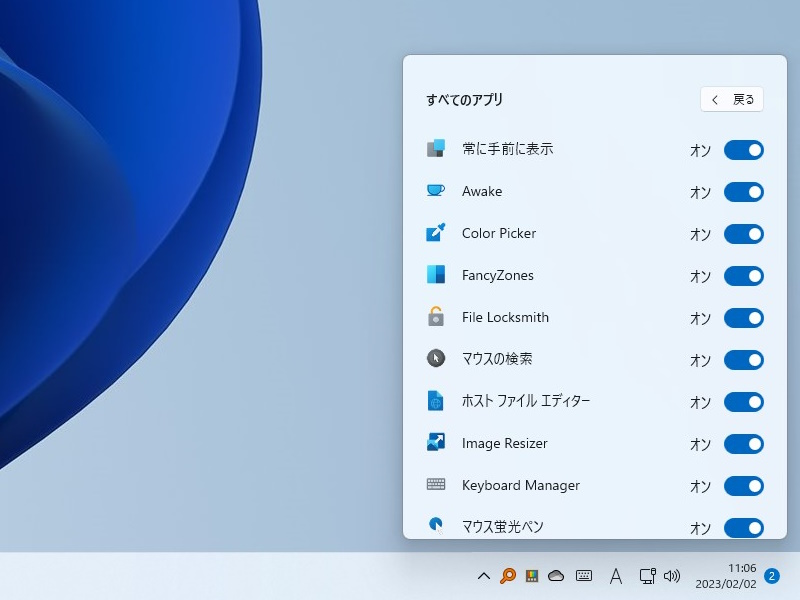
Task: Turn off 常に手前に表示 toggle
Action: [743, 150]
